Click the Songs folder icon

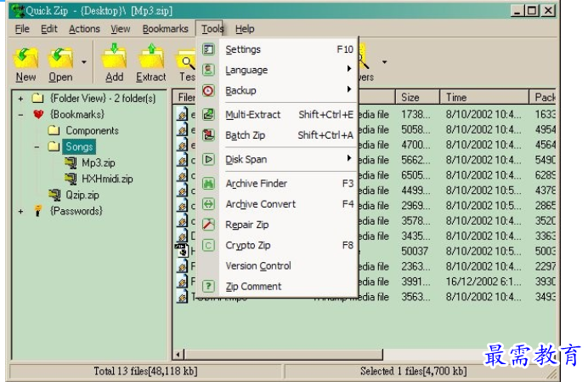tap(54, 146)
